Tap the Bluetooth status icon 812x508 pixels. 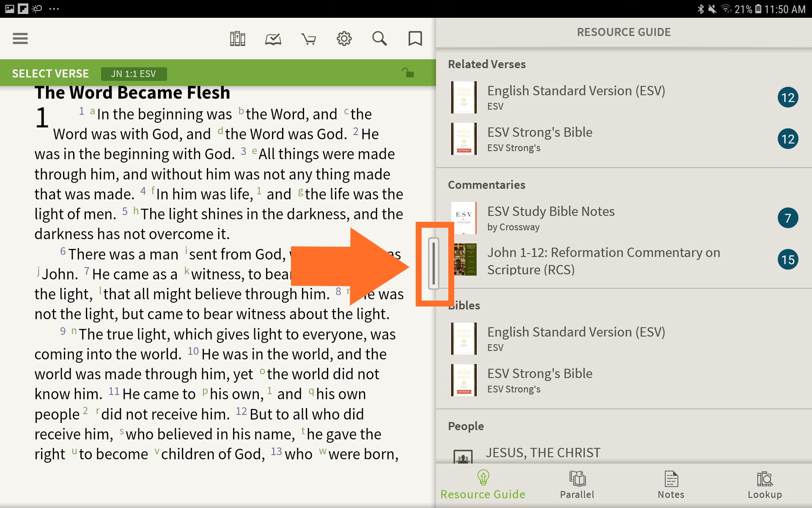[x=701, y=9]
